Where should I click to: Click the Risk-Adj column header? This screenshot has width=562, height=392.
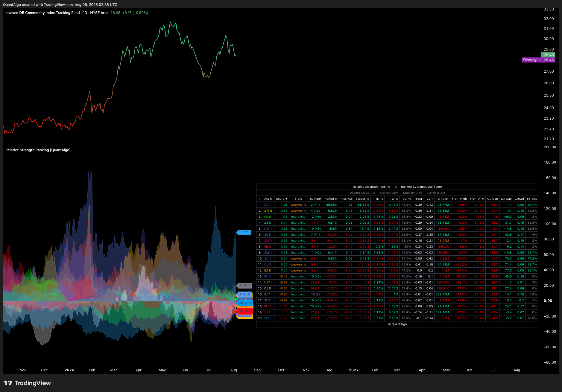[347, 199]
